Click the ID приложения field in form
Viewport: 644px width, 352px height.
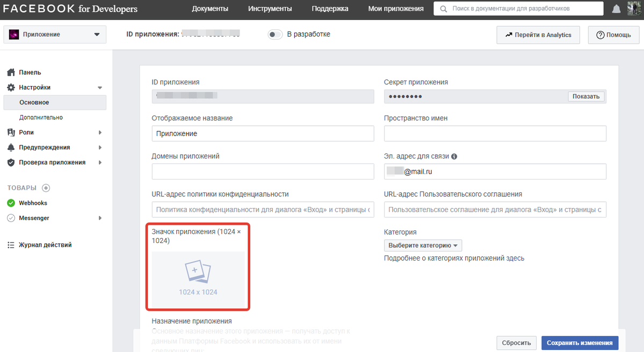pyautogui.click(x=263, y=97)
